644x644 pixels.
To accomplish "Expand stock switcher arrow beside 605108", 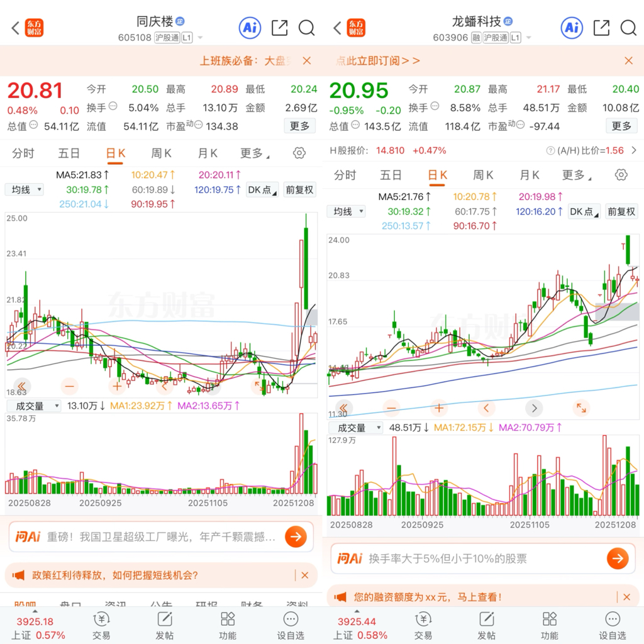I will click(201, 38).
